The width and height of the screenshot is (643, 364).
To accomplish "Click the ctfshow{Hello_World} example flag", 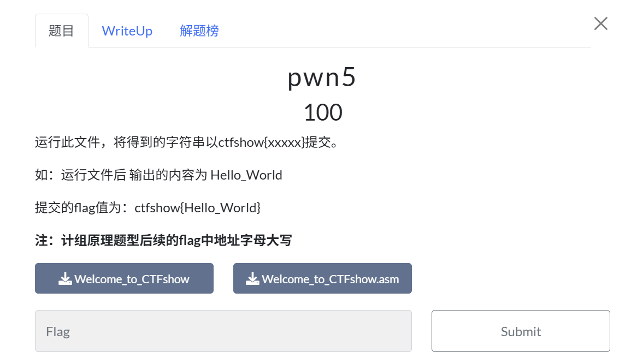I will (x=198, y=208).
